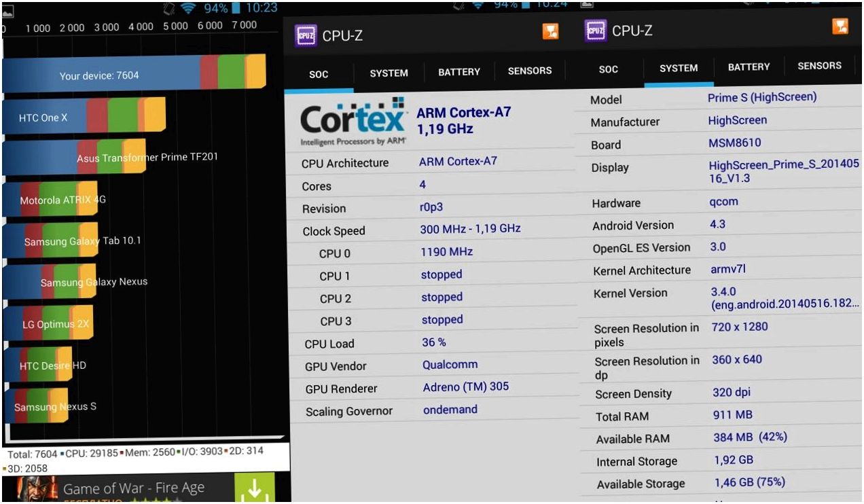The width and height of the screenshot is (864, 504).
Task: Click the 'Game of War - Fire Age' ad title
Action: (134, 488)
